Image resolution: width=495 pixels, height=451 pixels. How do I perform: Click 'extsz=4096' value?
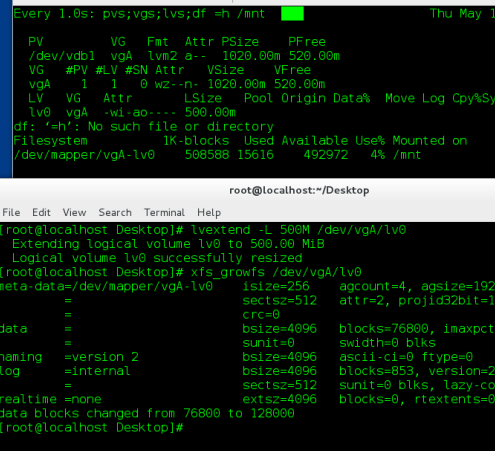pyautogui.click(x=280, y=399)
